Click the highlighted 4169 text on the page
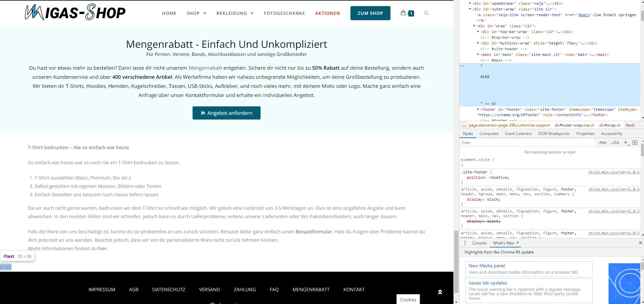This screenshot has height=304, width=644. click(6, 267)
